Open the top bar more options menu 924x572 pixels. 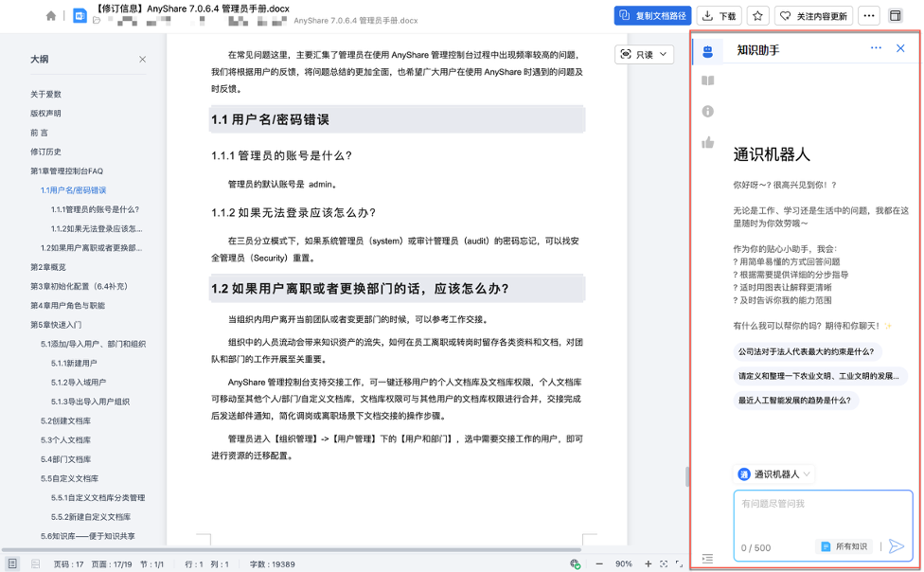tap(868, 16)
